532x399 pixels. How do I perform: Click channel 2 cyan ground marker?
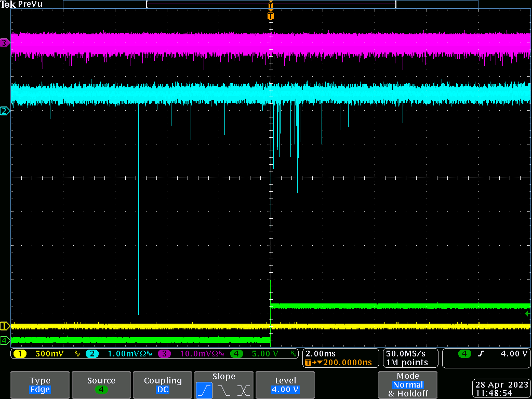pos(5,111)
